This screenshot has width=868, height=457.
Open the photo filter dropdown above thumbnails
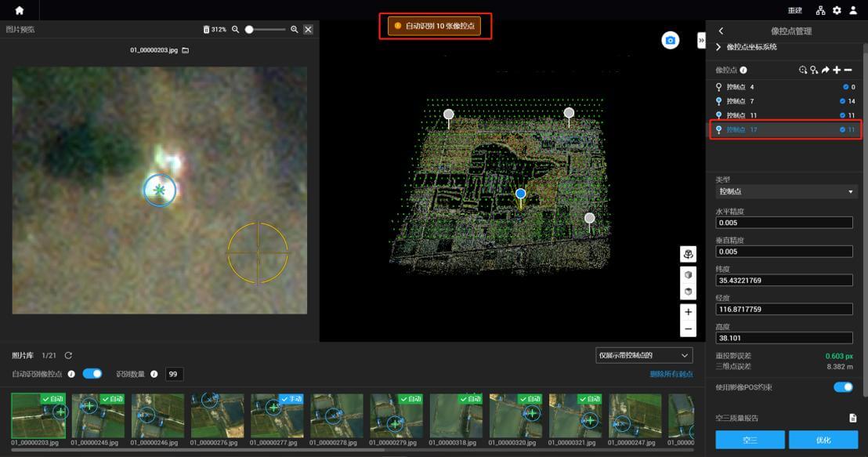click(x=644, y=356)
